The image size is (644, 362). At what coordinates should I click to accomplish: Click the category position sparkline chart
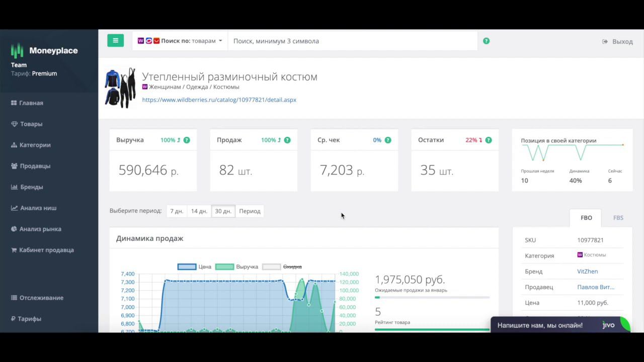click(x=573, y=152)
